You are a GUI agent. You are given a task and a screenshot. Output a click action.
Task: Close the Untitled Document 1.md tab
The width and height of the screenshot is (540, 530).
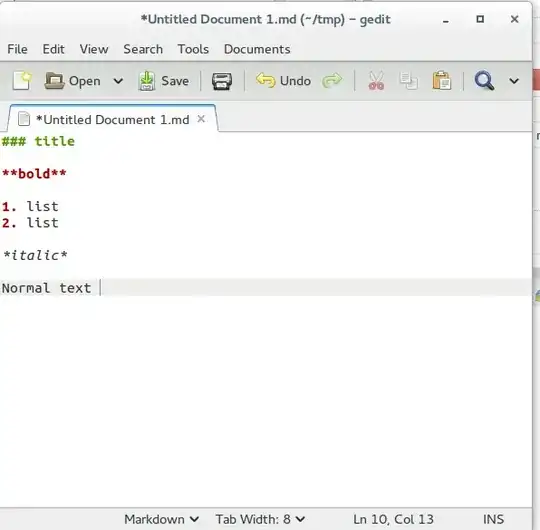(201, 119)
